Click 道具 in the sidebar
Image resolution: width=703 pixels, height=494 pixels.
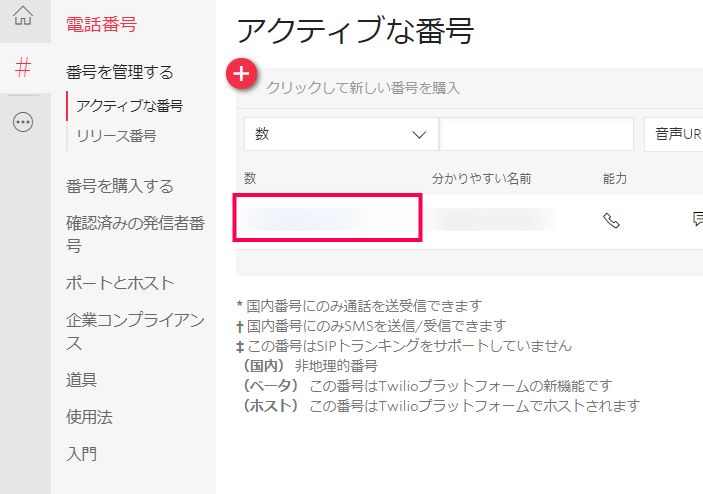81,379
